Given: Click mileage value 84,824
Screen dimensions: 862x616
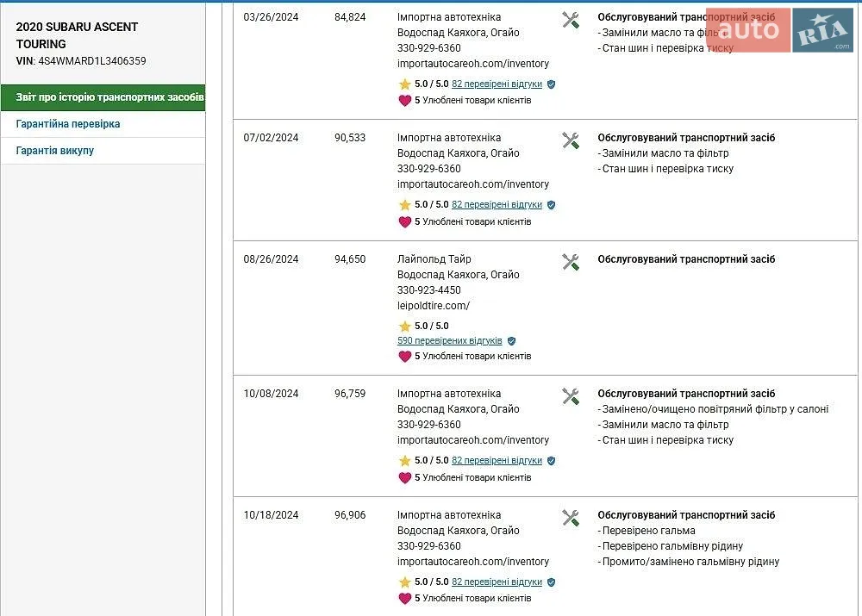Looking at the screenshot, I should pyautogui.click(x=350, y=17).
